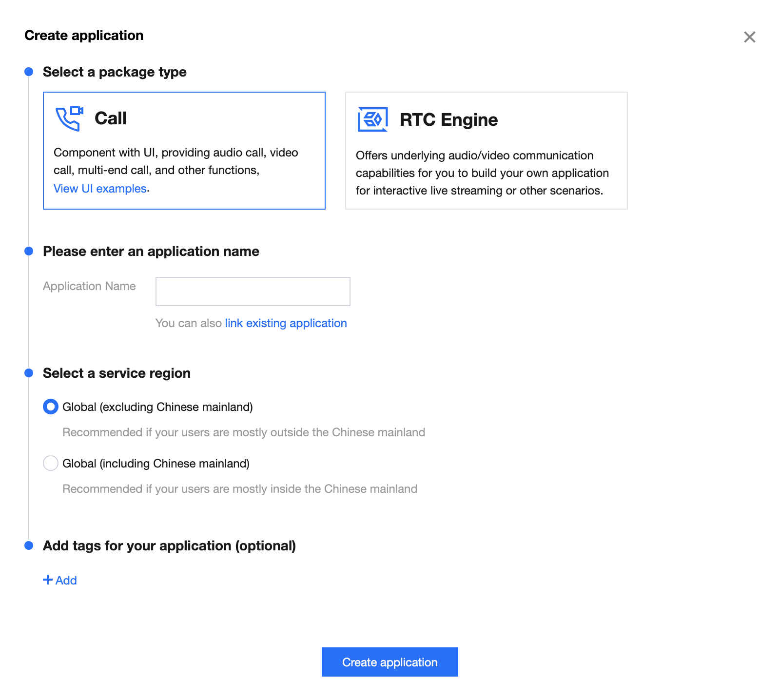The width and height of the screenshot is (779, 700).
Task: Select Global (excluding Chinese mainland) radio
Action: pos(51,407)
